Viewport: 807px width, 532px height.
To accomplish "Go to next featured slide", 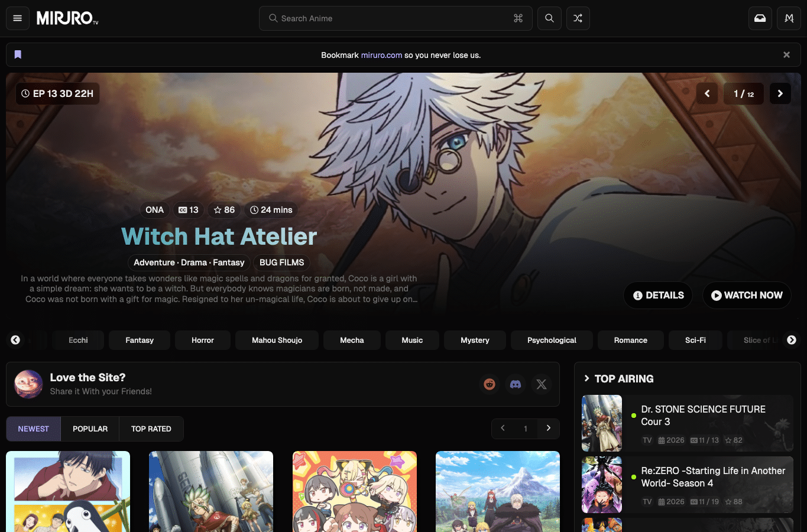I will pyautogui.click(x=780, y=93).
